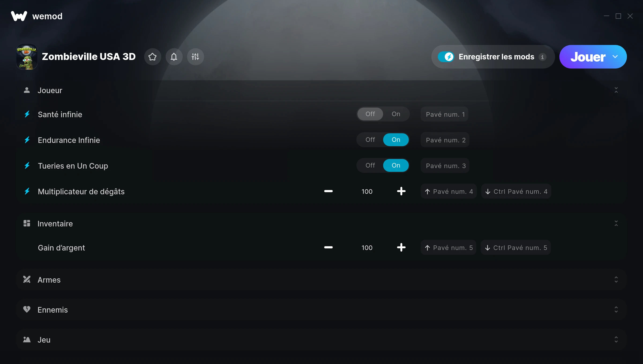Image resolution: width=643 pixels, height=364 pixels.
Task: Open the sliders settings icon
Action: [195, 57]
